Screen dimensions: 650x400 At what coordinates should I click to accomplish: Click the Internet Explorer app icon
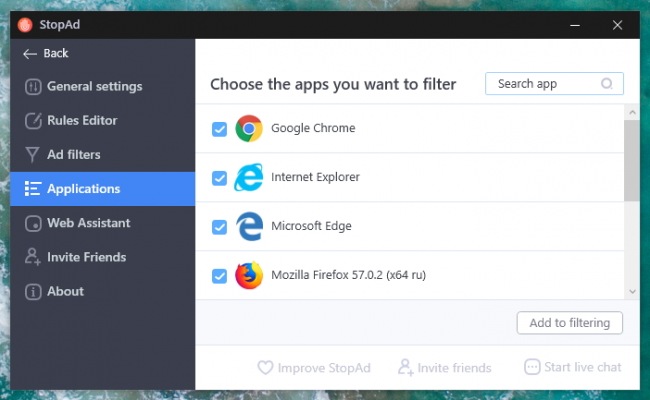pyautogui.click(x=249, y=177)
